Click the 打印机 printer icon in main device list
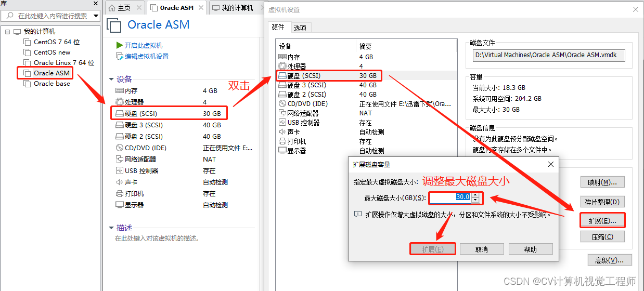The image size is (644, 291). pos(119,193)
